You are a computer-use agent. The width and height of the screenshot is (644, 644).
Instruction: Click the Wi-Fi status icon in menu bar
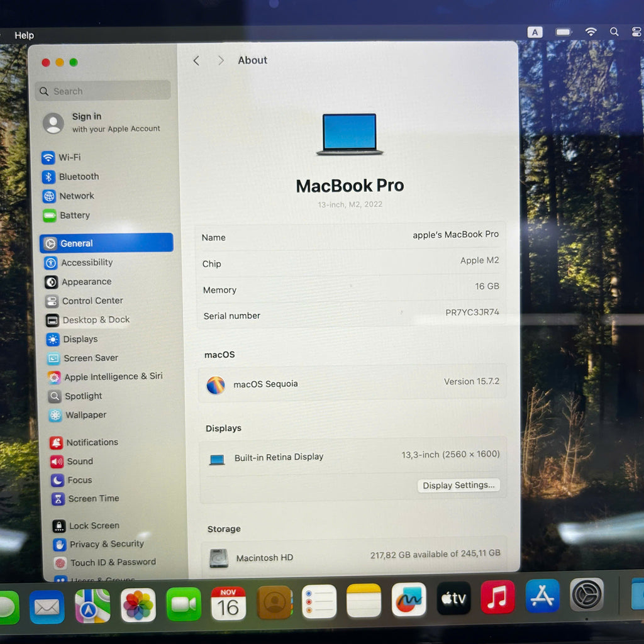591,32
